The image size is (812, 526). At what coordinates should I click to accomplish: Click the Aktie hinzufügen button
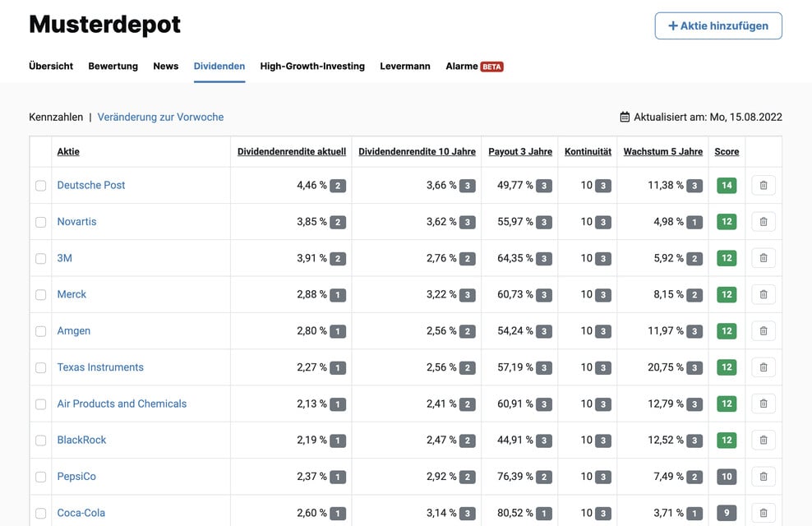(x=718, y=25)
